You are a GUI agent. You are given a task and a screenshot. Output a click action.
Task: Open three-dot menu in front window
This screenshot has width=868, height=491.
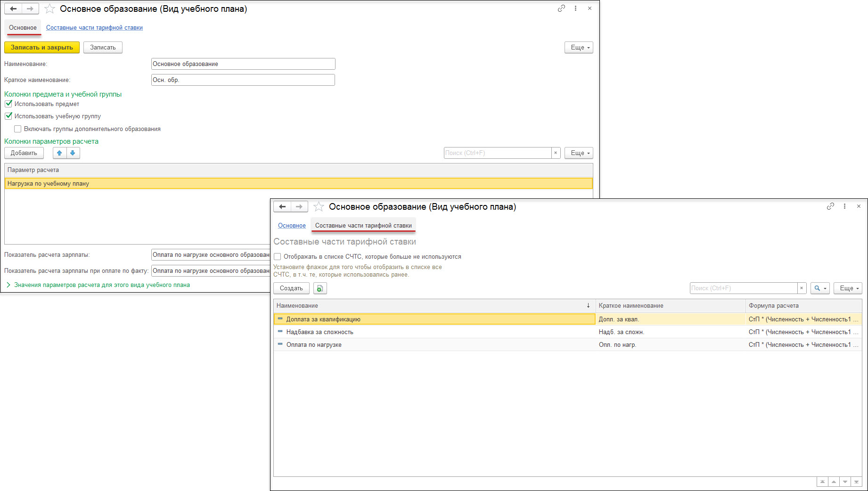[x=844, y=206]
